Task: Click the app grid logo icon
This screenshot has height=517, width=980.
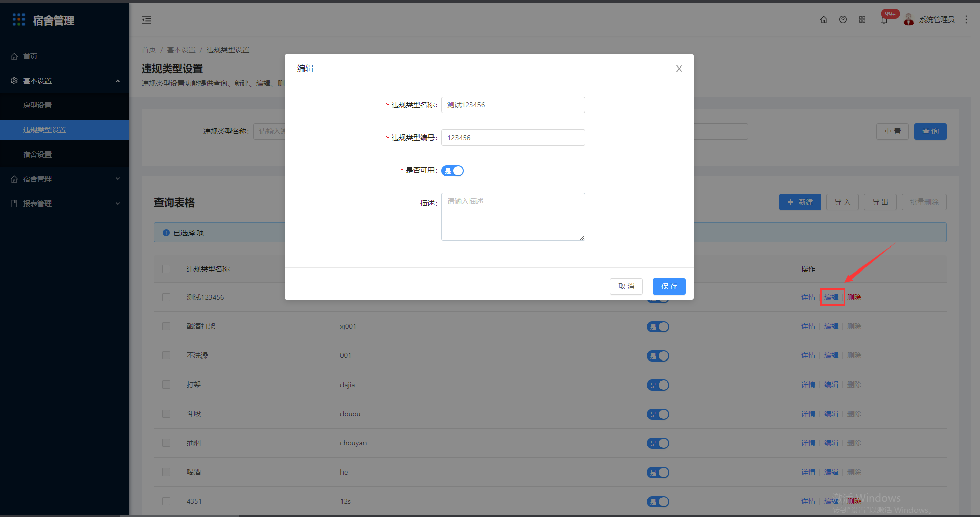Action: [19, 20]
